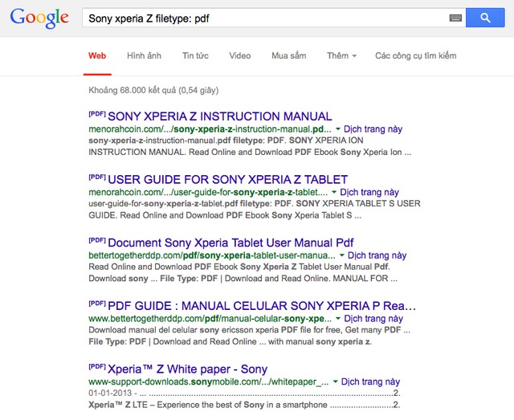The width and height of the screenshot is (514, 420).
Task: Open the Video tab
Action: coord(240,55)
